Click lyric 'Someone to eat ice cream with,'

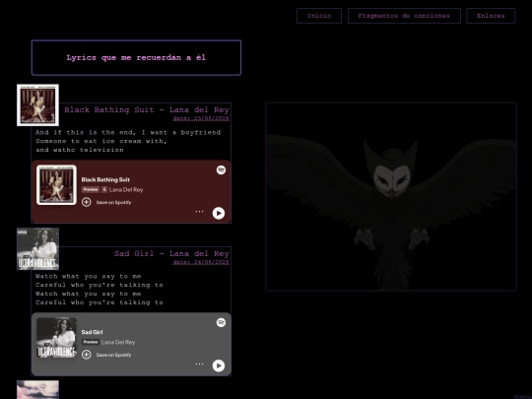coord(101,141)
